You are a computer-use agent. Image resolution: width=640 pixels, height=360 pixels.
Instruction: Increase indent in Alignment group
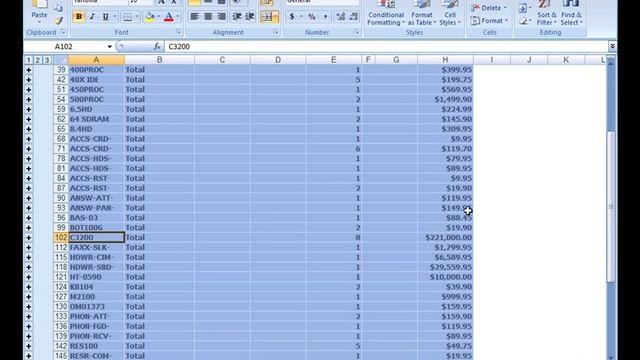click(x=250, y=17)
